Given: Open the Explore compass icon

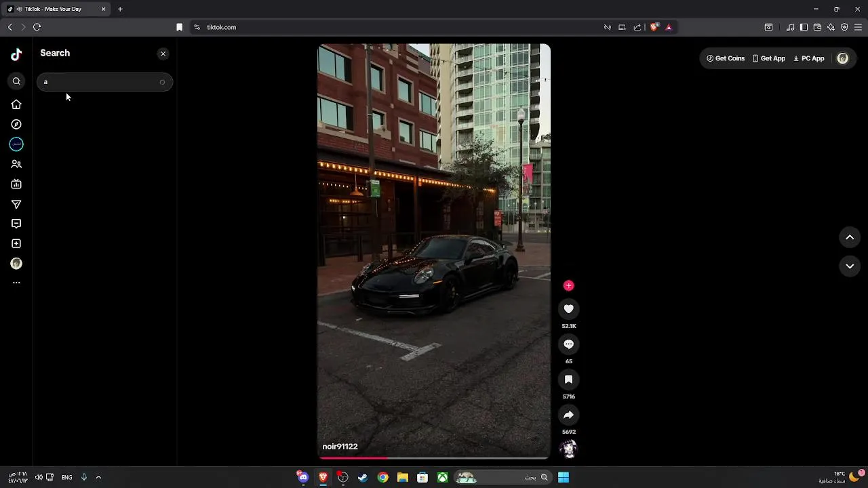Looking at the screenshot, I should pyautogui.click(x=16, y=125).
